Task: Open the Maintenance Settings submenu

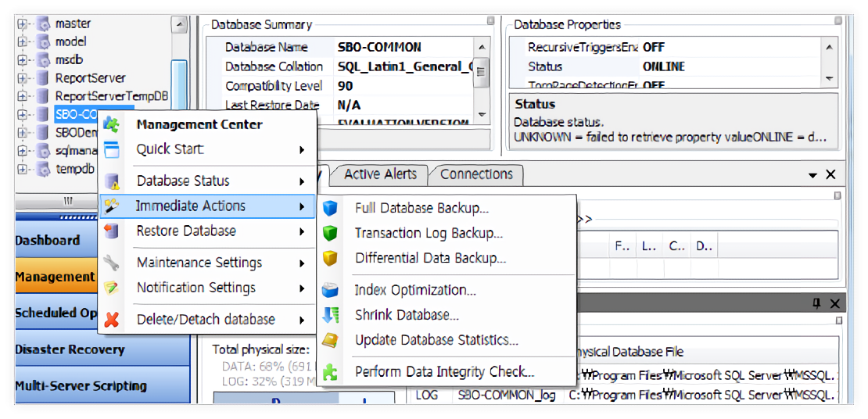Action: pyautogui.click(x=199, y=263)
